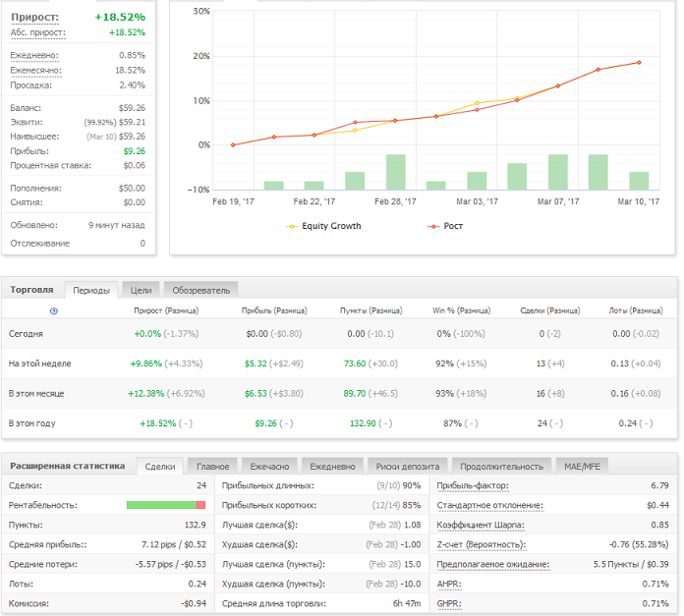Click the 132.90 yearly pips value
684x616 pixels.
tap(363, 423)
